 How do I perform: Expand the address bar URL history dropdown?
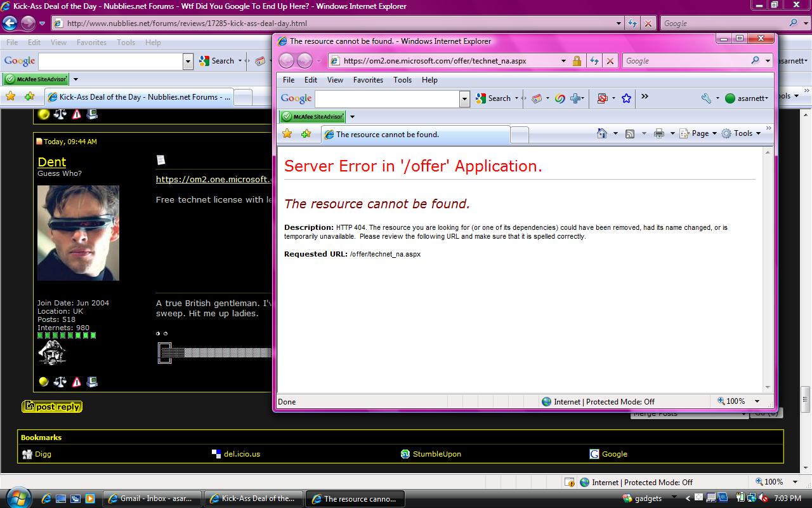pos(563,61)
